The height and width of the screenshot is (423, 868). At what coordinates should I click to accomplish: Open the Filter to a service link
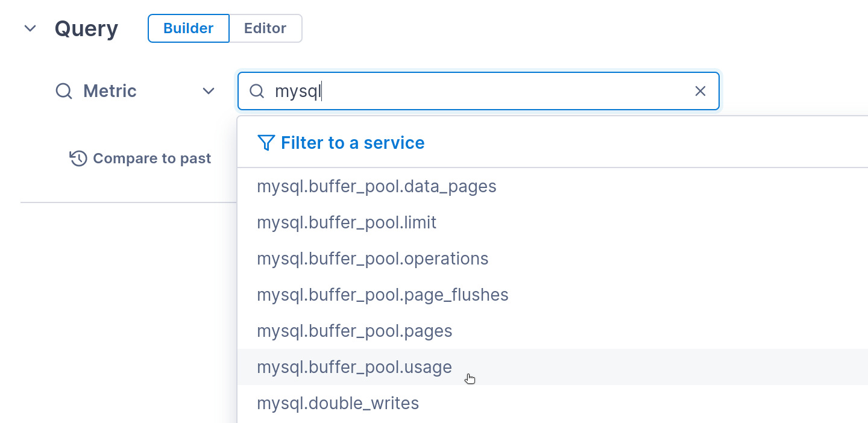coord(353,143)
